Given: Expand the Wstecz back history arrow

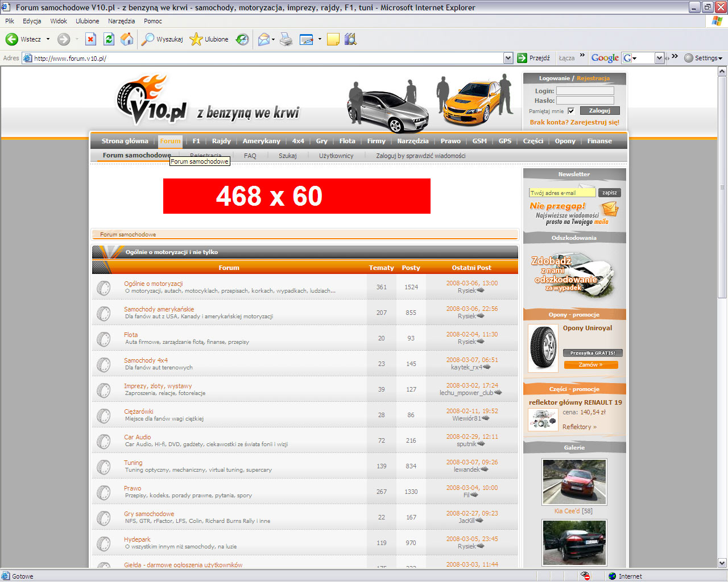Looking at the screenshot, I should click(x=48, y=39).
